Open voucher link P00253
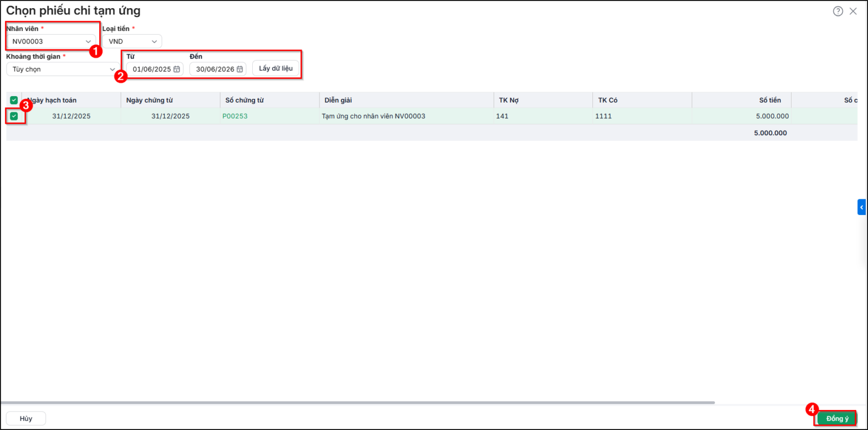This screenshot has height=430, width=868. pos(235,116)
